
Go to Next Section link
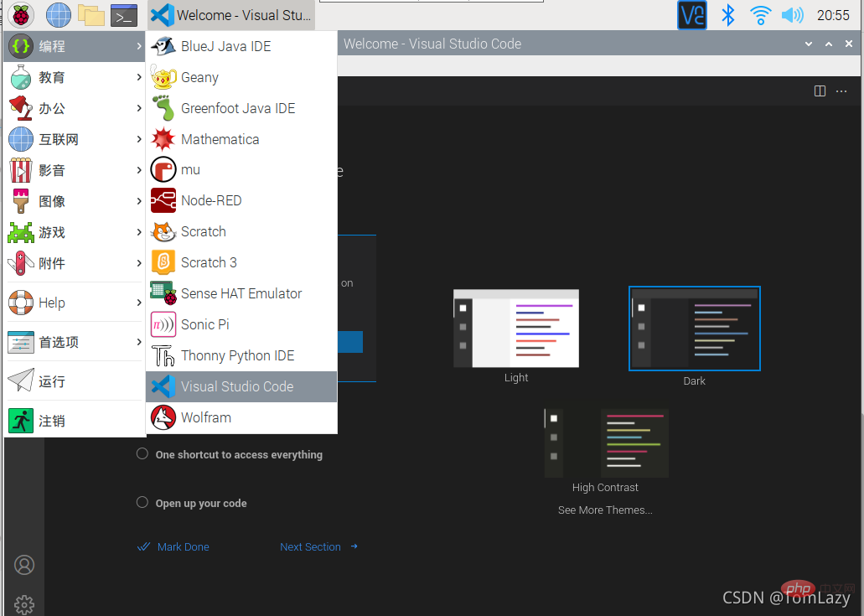tap(310, 547)
